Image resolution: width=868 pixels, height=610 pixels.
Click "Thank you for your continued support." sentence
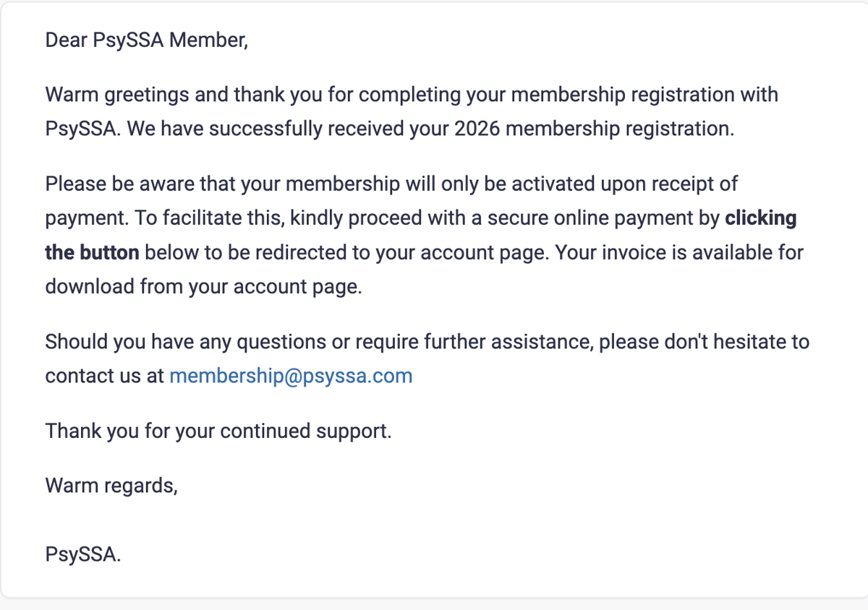(x=218, y=431)
